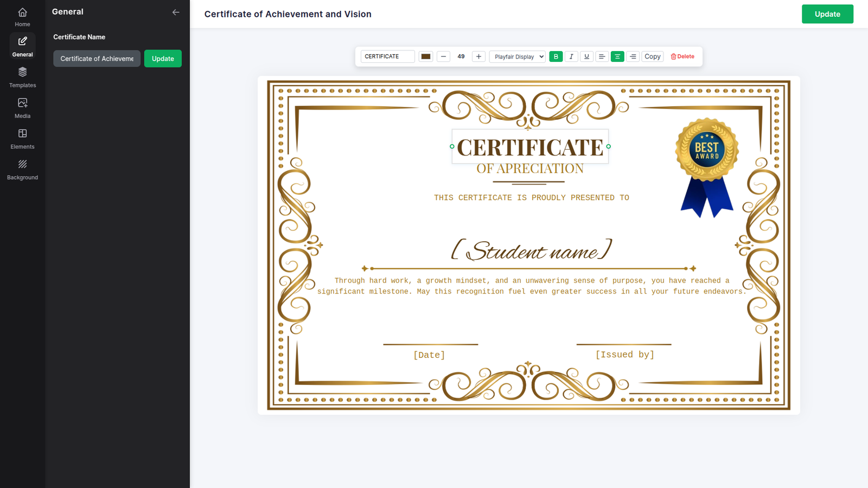Align text to the right
This screenshot has width=868, height=488.
tap(633, 56)
